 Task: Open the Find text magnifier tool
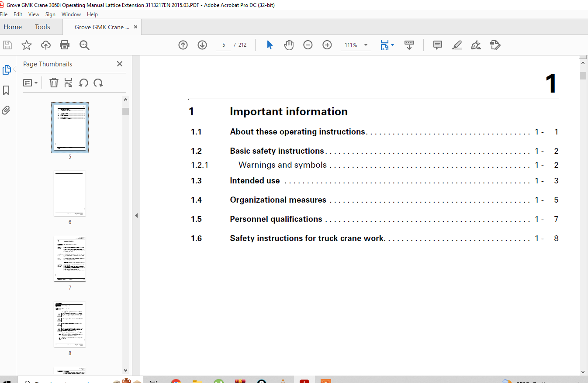pos(84,45)
